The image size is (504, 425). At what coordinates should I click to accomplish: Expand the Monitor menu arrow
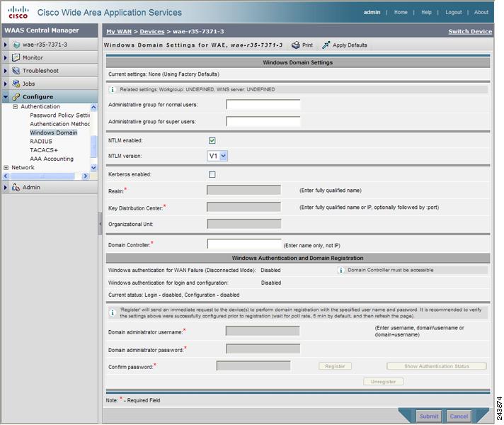tap(6, 57)
